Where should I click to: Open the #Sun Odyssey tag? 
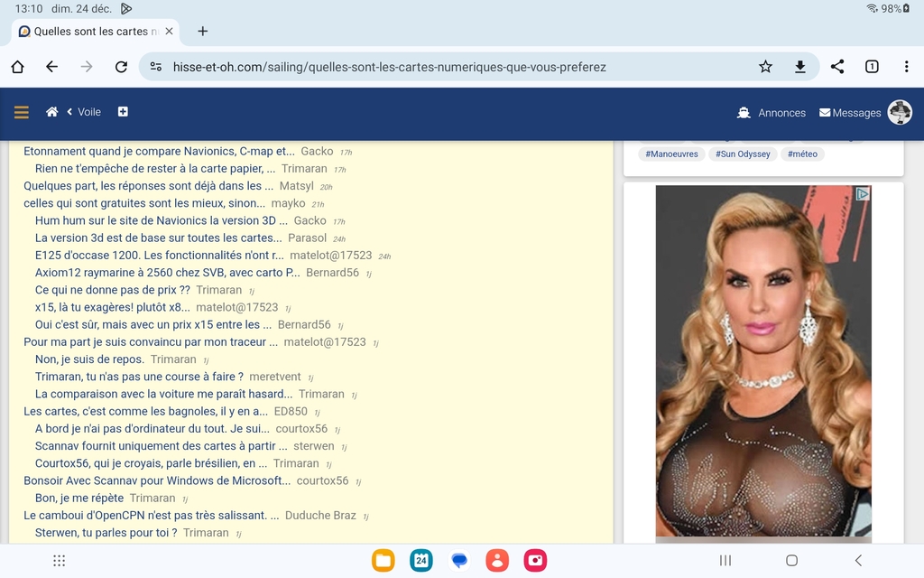[743, 154]
